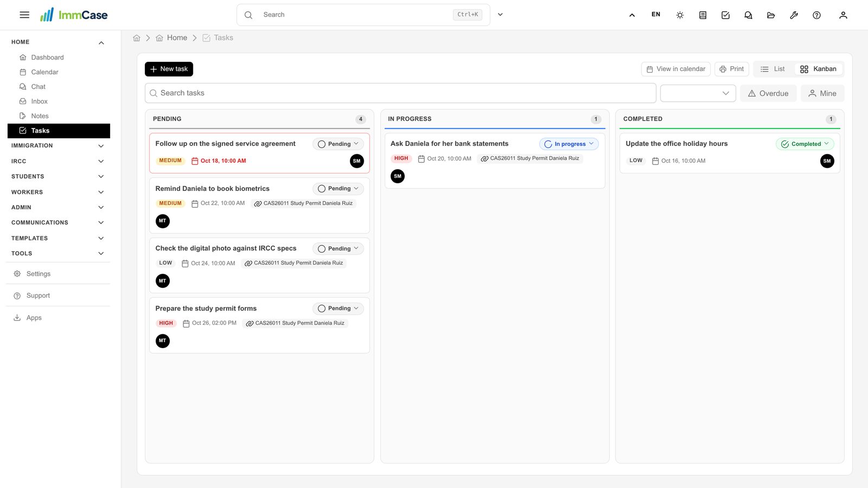Click View in calendar button

[x=675, y=69]
